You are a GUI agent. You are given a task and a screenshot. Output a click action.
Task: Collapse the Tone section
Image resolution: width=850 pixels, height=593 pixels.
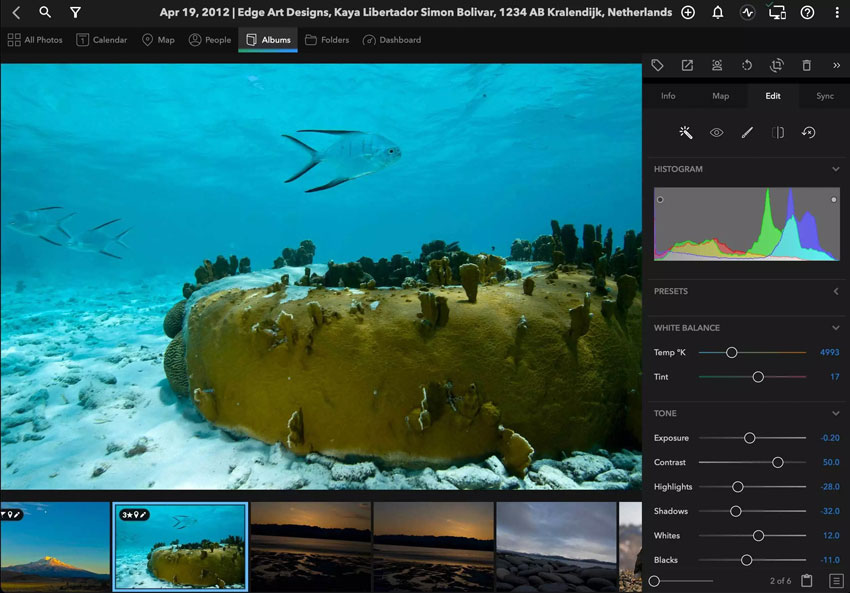click(x=836, y=413)
